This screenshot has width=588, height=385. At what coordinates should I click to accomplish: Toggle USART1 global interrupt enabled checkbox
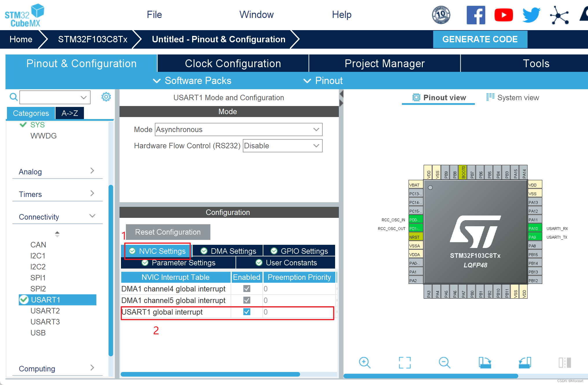(247, 312)
